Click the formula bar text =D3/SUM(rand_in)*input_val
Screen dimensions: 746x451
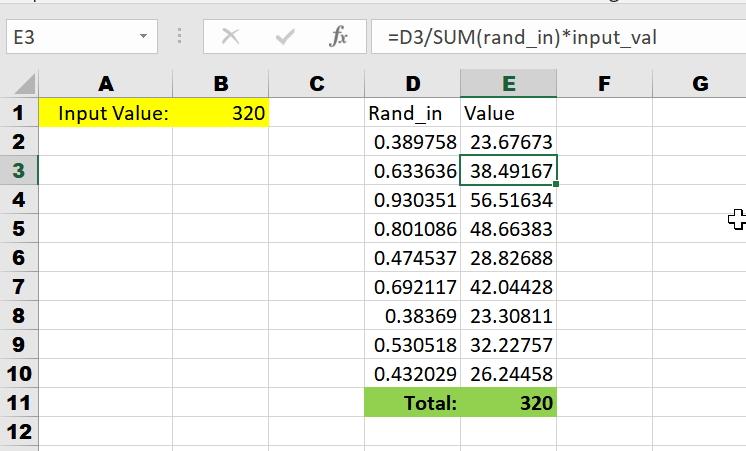click(522, 37)
